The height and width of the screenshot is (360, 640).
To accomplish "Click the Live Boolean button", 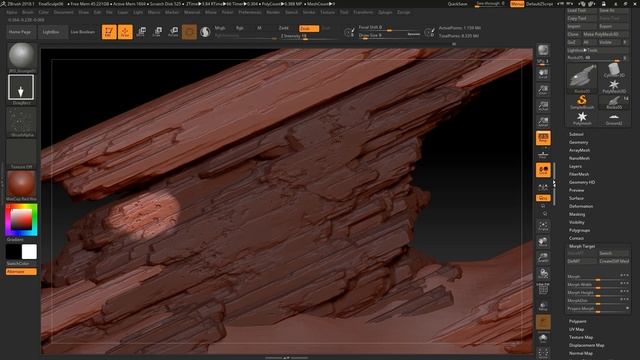I will point(82,32).
